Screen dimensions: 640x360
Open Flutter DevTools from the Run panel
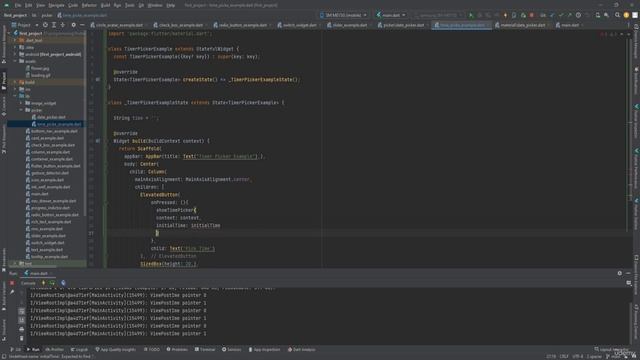(63, 283)
